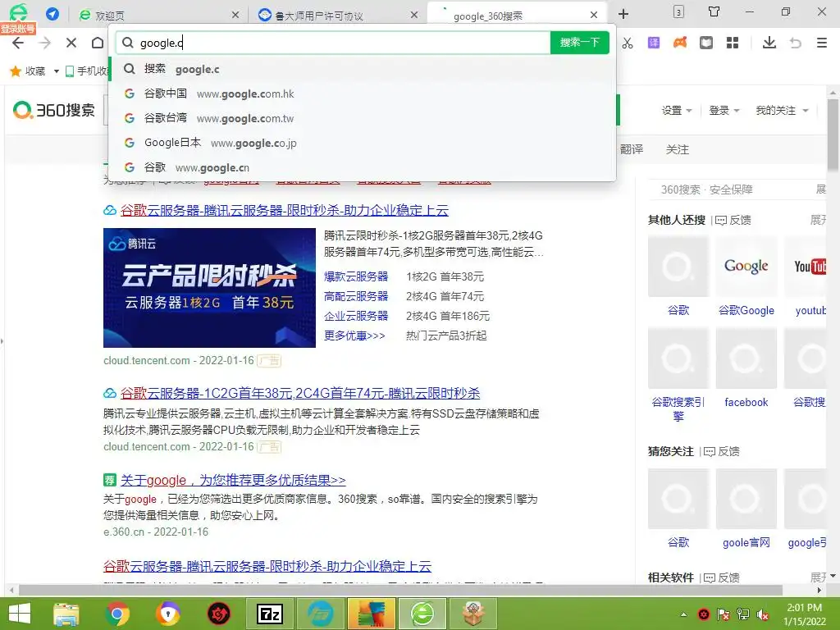Open the 谷歌Google related link
Viewport: 840px width, 630px height.
(746, 310)
